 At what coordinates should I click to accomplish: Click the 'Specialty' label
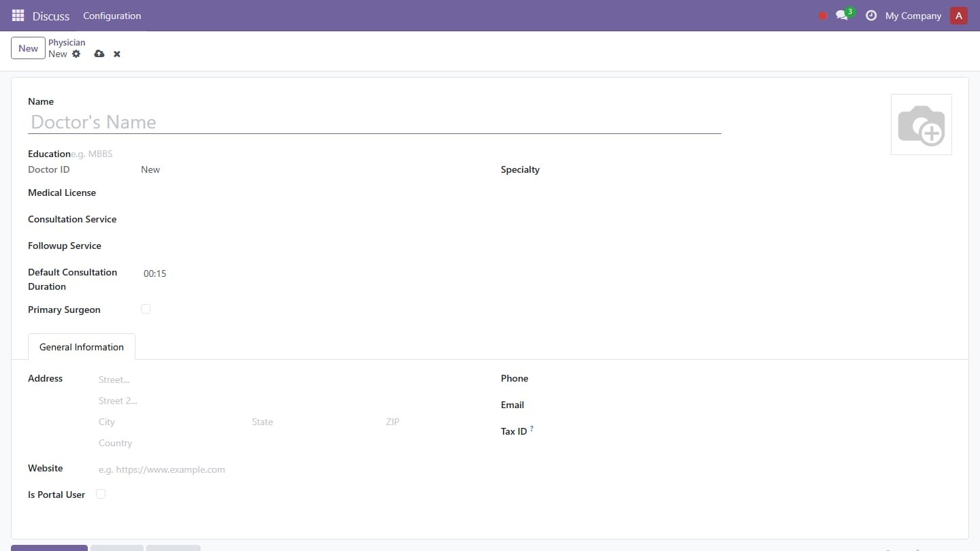click(x=520, y=169)
